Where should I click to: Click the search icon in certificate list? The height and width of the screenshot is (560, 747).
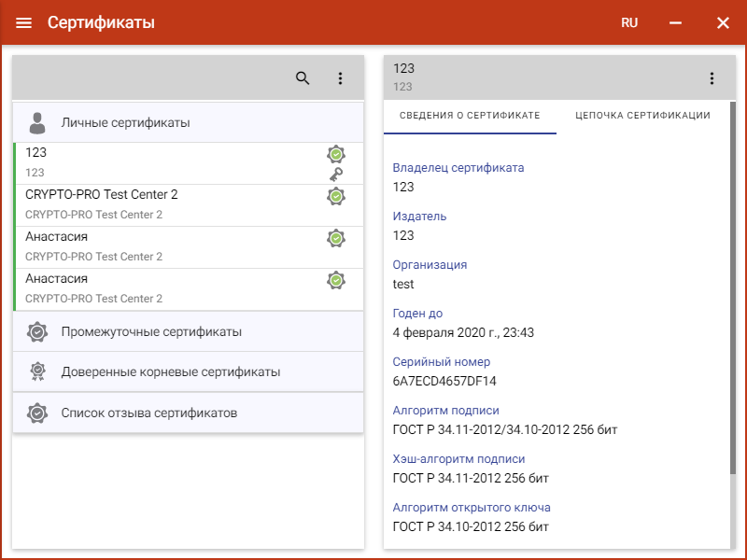(303, 78)
